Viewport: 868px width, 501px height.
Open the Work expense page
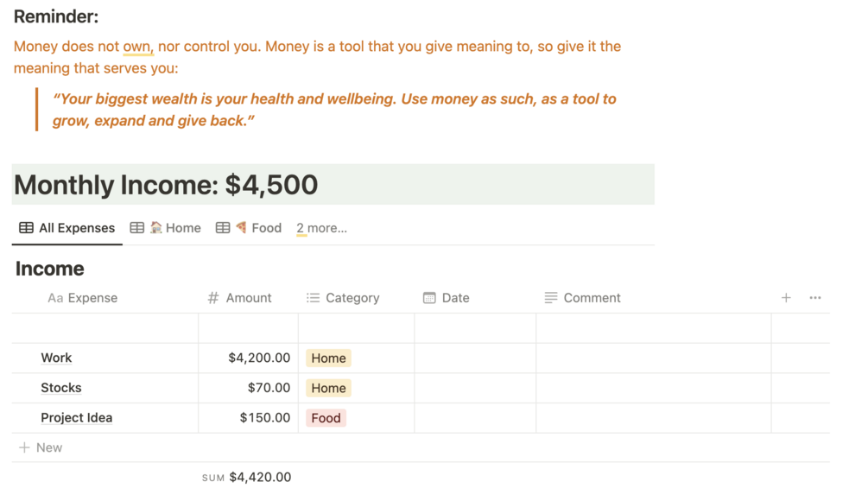(x=56, y=358)
